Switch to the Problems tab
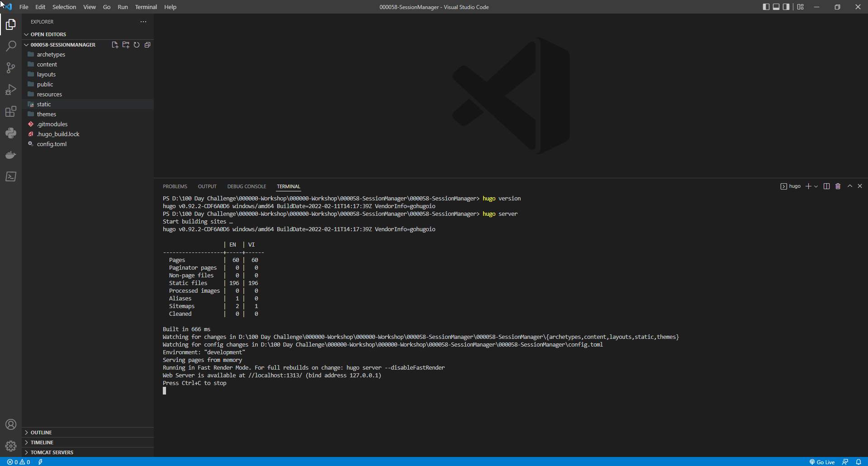Viewport: 868px width, 466px height. (175, 186)
